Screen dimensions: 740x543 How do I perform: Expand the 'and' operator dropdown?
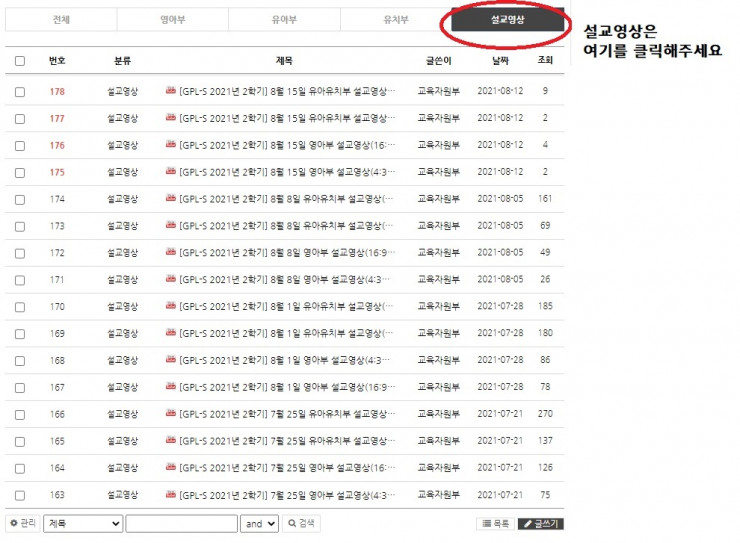(x=259, y=523)
